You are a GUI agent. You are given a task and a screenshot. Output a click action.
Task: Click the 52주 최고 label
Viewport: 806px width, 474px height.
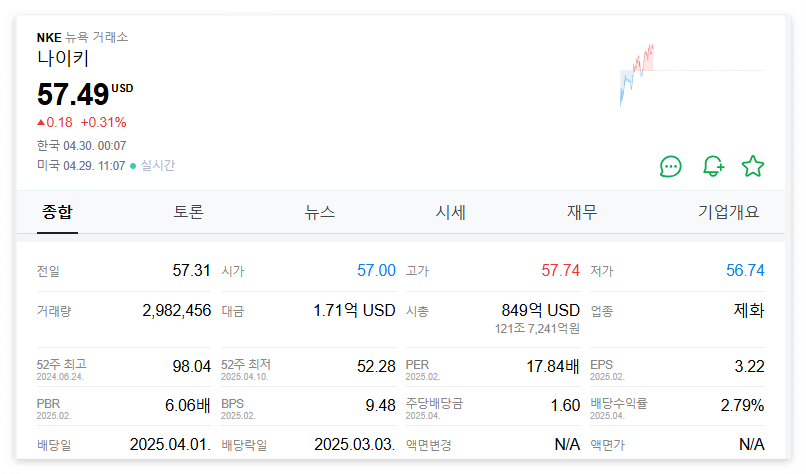[x=61, y=364]
